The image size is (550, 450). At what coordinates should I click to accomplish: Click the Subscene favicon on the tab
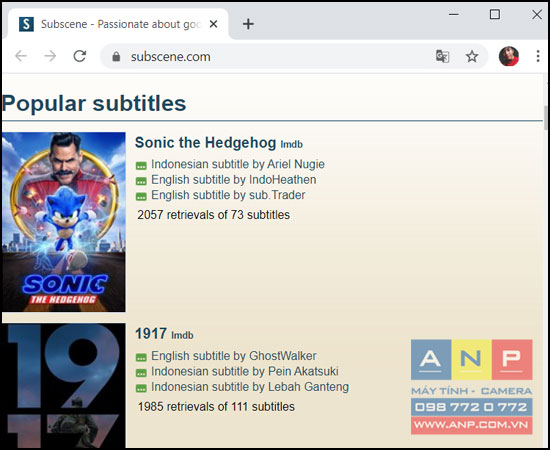pyautogui.click(x=26, y=24)
